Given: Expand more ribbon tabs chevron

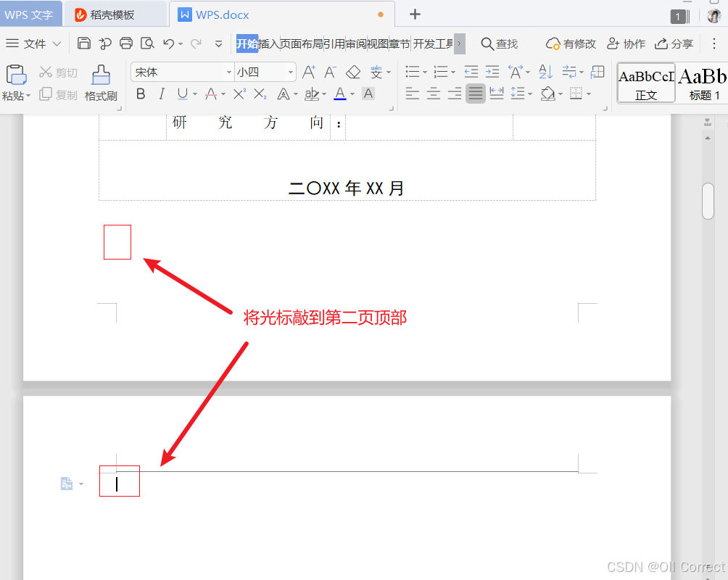Looking at the screenshot, I should (459, 43).
